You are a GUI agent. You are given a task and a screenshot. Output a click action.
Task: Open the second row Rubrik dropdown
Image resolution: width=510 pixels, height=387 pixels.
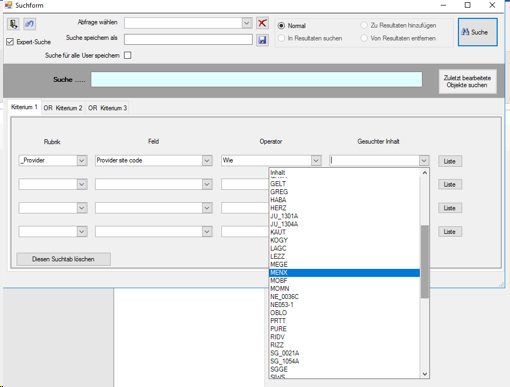[82, 184]
